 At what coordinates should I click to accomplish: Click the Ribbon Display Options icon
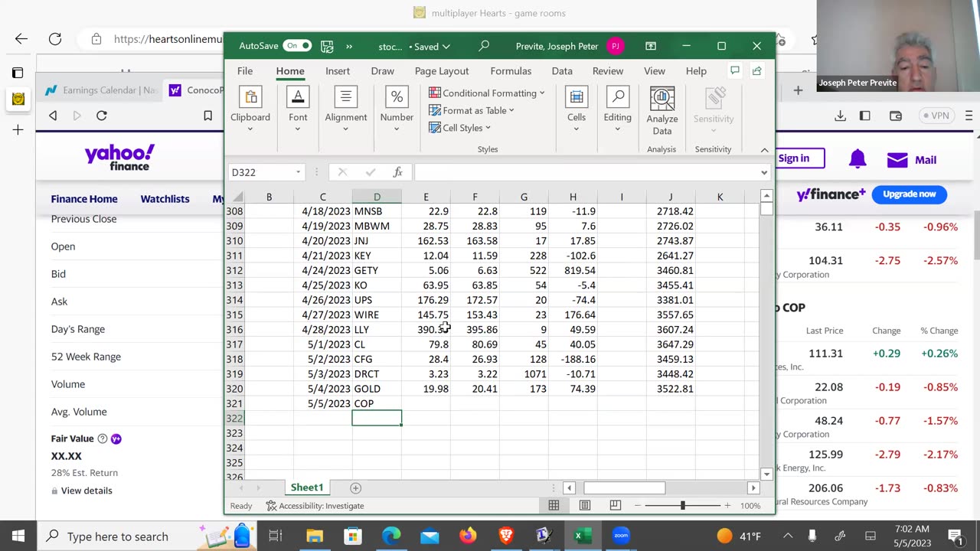point(651,46)
